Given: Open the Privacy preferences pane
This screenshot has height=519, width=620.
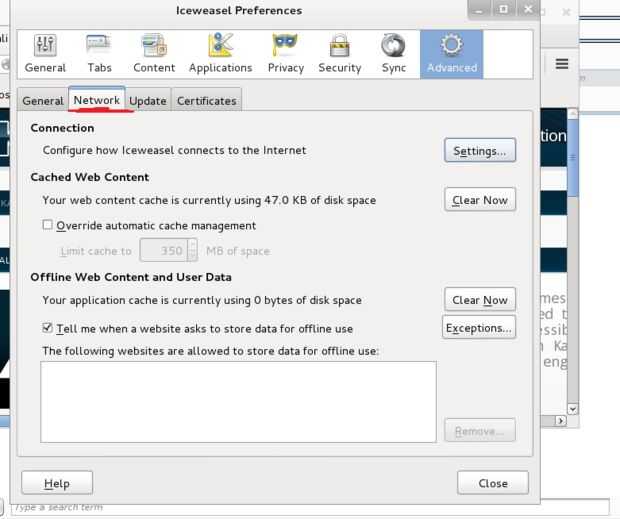Looking at the screenshot, I should tap(285, 55).
